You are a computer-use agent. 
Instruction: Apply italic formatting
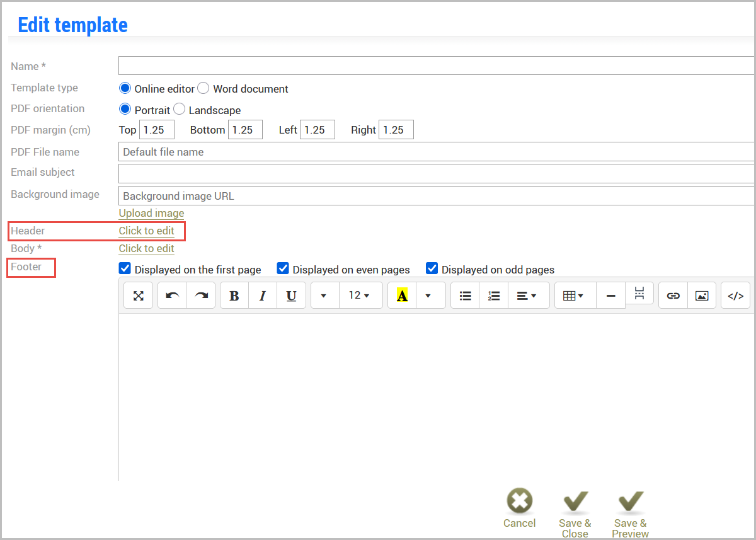(x=263, y=296)
